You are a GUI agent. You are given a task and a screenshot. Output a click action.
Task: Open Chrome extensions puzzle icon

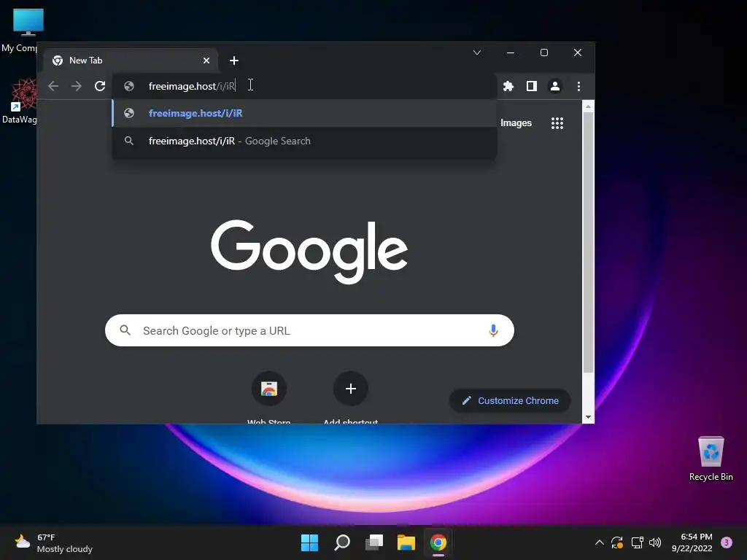click(508, 86)
